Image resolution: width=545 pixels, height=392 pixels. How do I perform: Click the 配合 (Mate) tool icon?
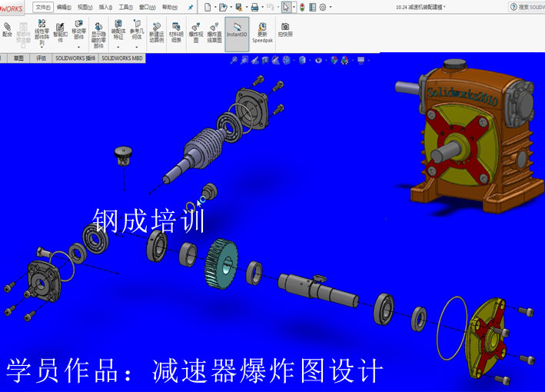(x=8, y=30)
